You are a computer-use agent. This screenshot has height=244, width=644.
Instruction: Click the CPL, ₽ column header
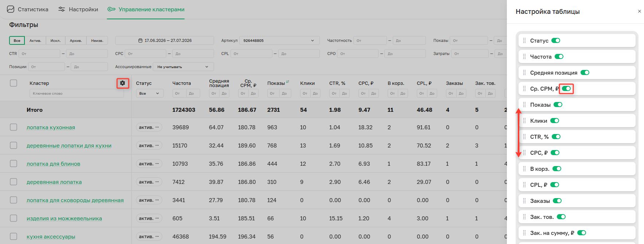tap(424, 83)
